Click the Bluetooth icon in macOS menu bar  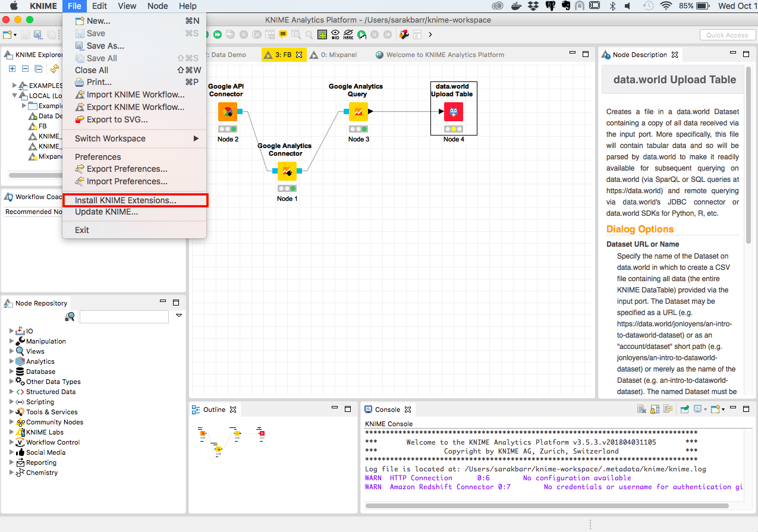tap(612, 6)
